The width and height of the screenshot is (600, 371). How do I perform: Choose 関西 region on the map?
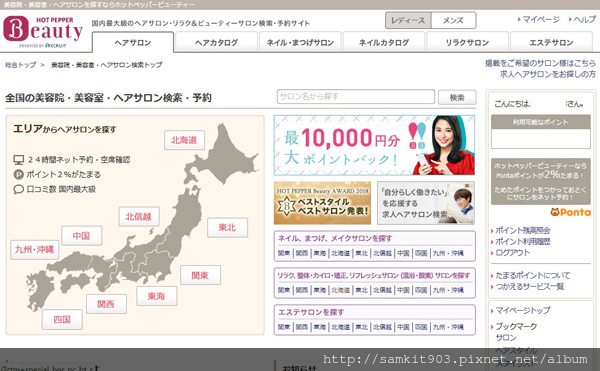[x=106, y=304]
